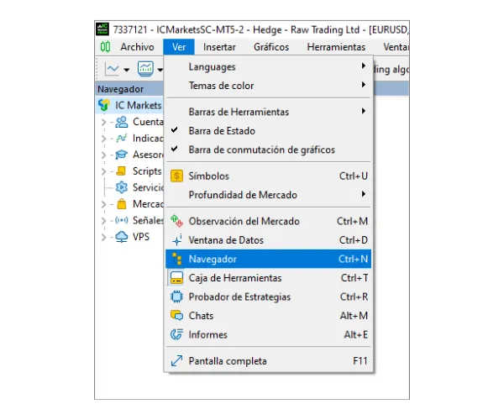The width and height of the screenshot is (504, 420).
Task: Click the Probador de Estrategias chip icon
Action: pyautogui.click(x=176, y=297)
